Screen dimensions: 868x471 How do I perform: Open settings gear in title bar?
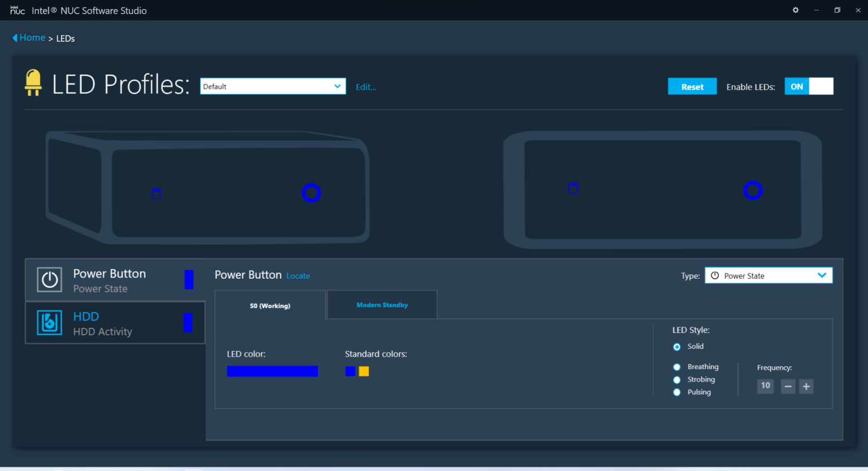click(796, 10)
